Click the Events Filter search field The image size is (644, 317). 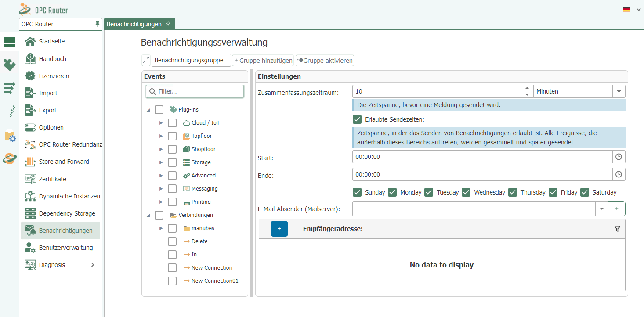(x=199, y=91)
